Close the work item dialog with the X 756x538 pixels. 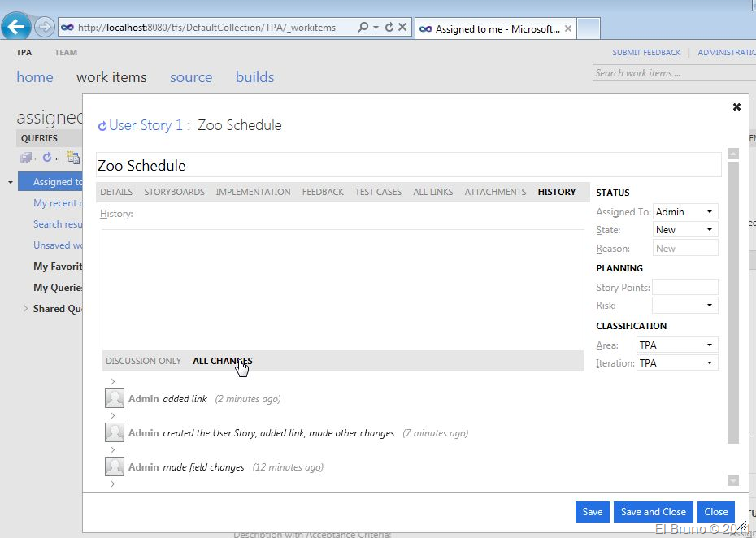736,106
